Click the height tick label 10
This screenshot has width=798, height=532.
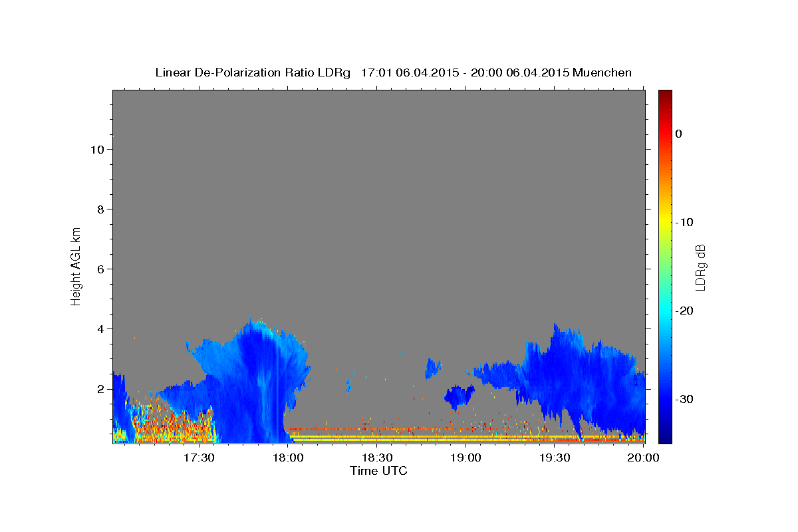tap(96, 150)
